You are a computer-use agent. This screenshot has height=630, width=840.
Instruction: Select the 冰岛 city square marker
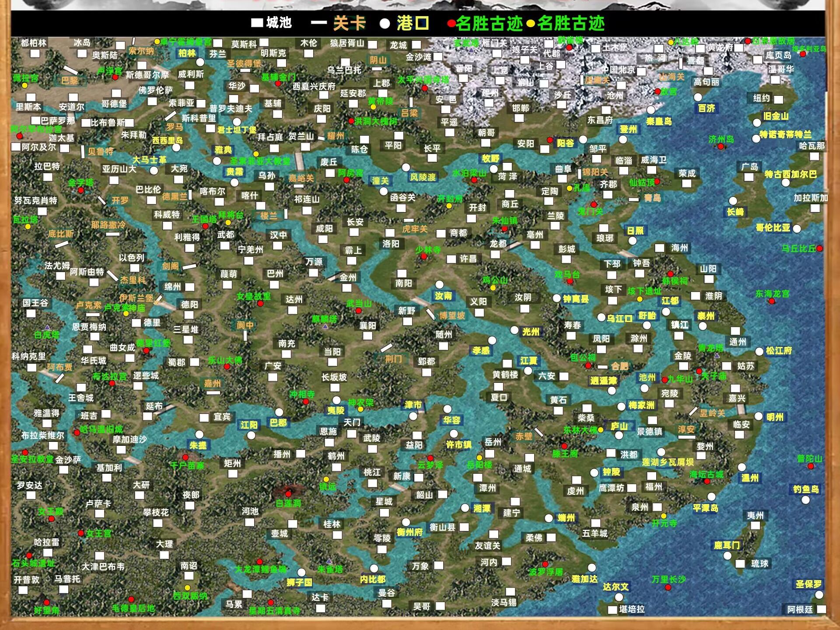coord(82,53)
